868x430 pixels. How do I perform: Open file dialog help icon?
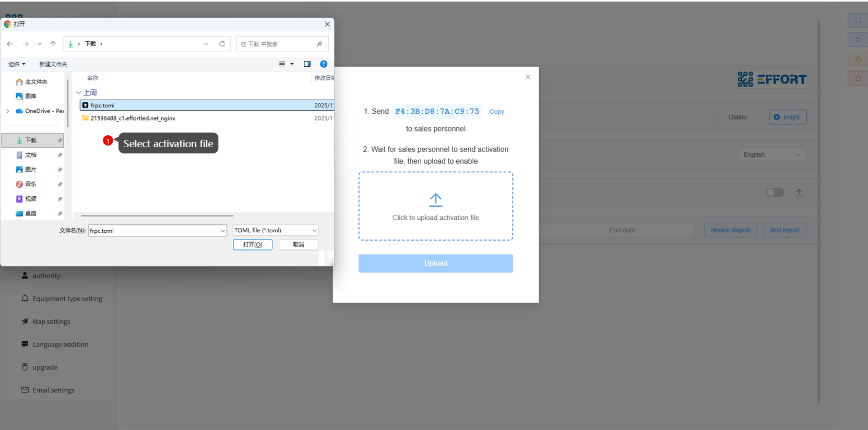324,64
